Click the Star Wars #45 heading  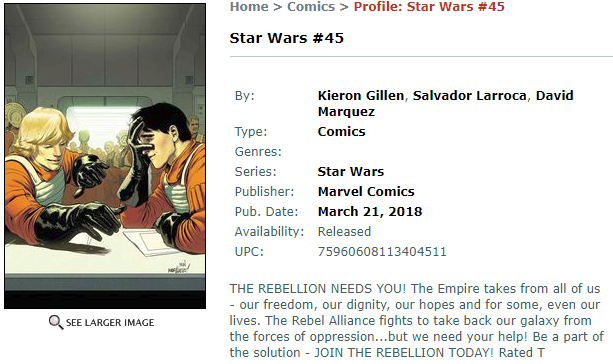pos(287,38)
